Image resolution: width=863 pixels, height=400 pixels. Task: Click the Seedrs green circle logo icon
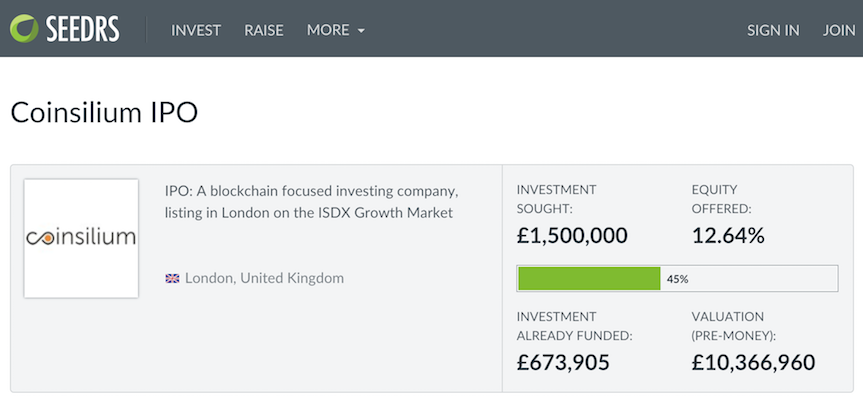click(24, 29)
